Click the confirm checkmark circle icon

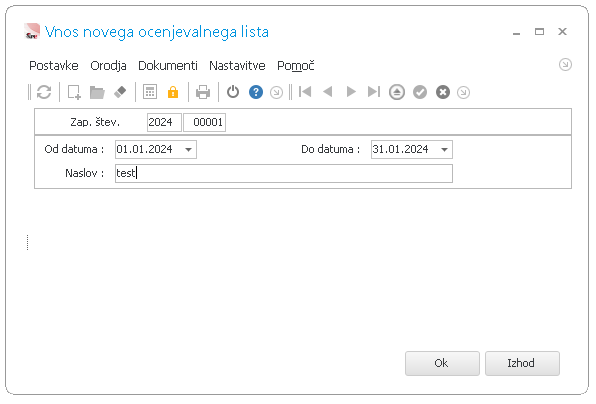coord(420,92)
